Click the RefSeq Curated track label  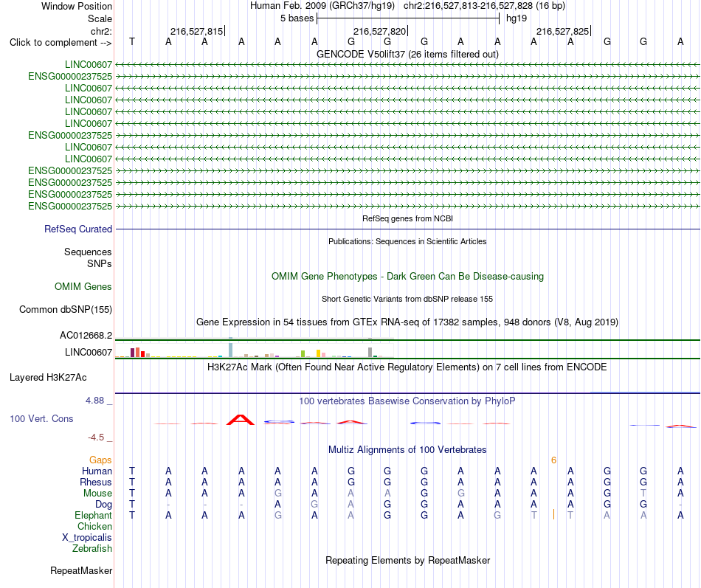pyautogui.click(x=77, y=229)
